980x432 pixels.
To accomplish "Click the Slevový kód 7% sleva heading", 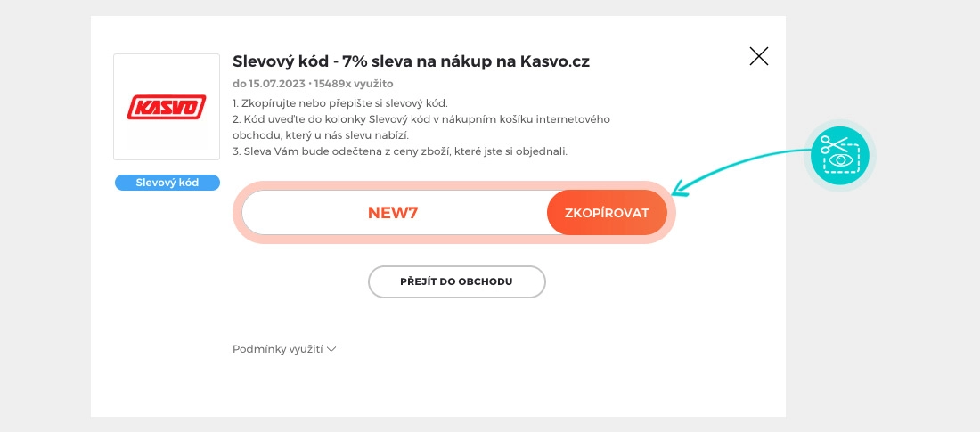I will click(x=411, y=61).
